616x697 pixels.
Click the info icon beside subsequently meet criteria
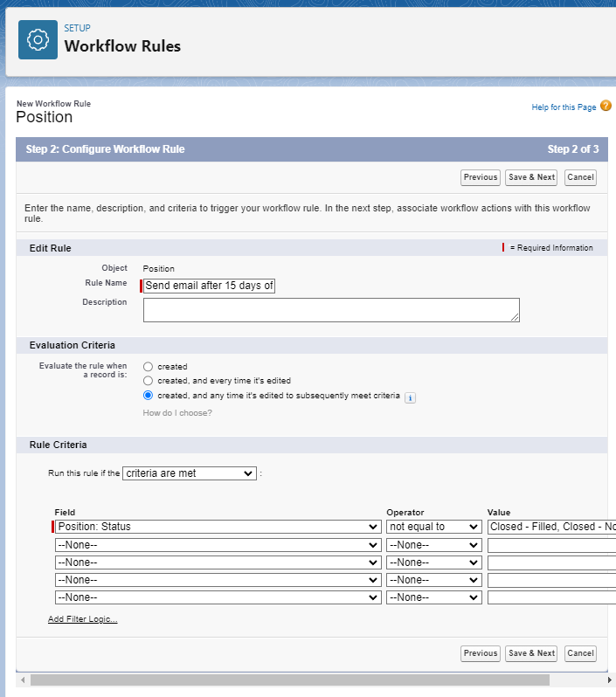pos(410,397)
